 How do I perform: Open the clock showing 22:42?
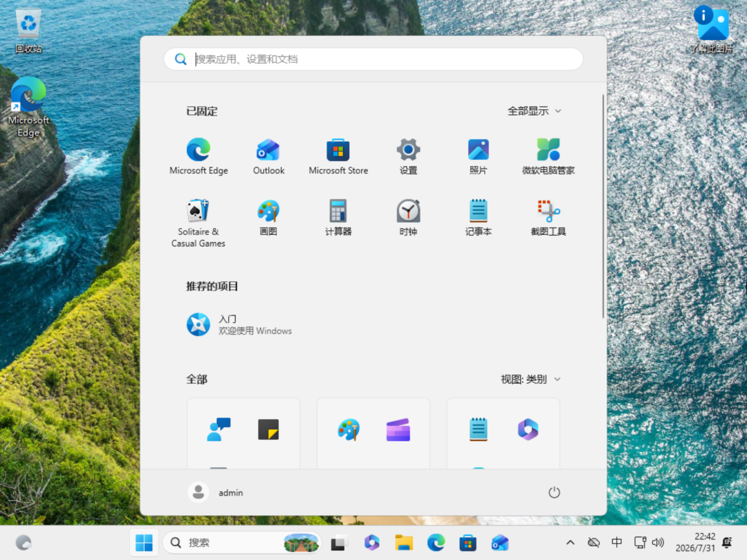[695, 543]
